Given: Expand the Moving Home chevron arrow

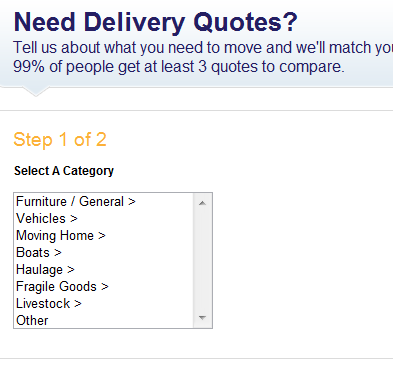Looking at the screenshot, I should [x=102, y=236].
